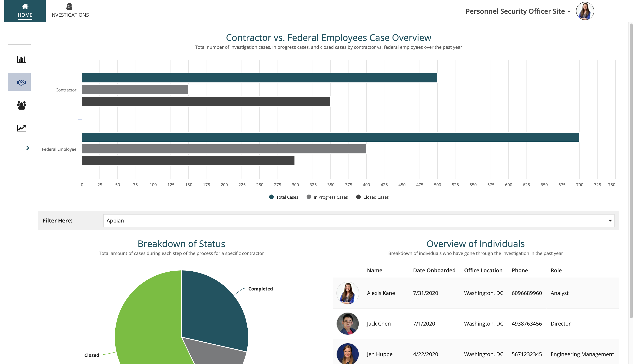The height and width of the screenshot is (364, 633).
Task: Click the Date Onboarded column header
Action: [434, 270]
